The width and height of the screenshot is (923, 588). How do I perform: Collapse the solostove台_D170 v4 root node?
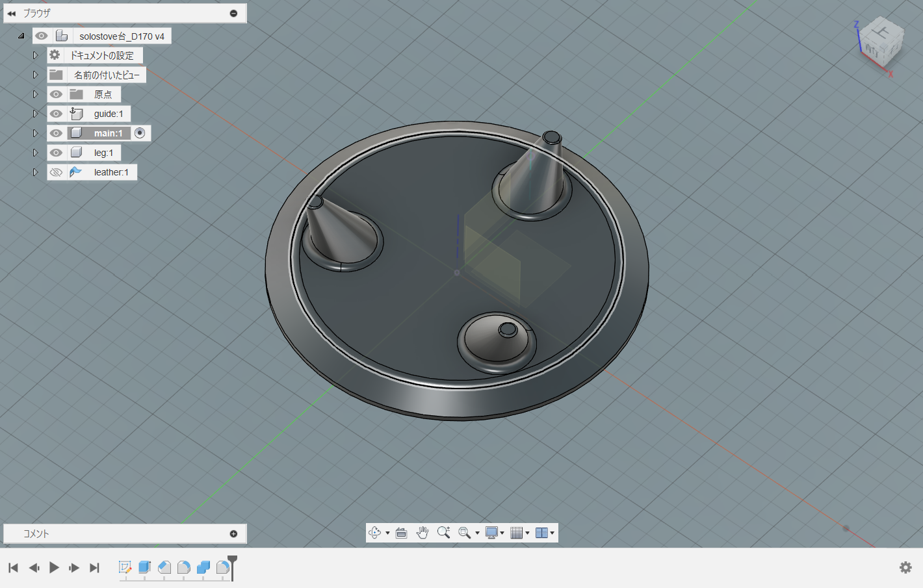click(21, 36)
